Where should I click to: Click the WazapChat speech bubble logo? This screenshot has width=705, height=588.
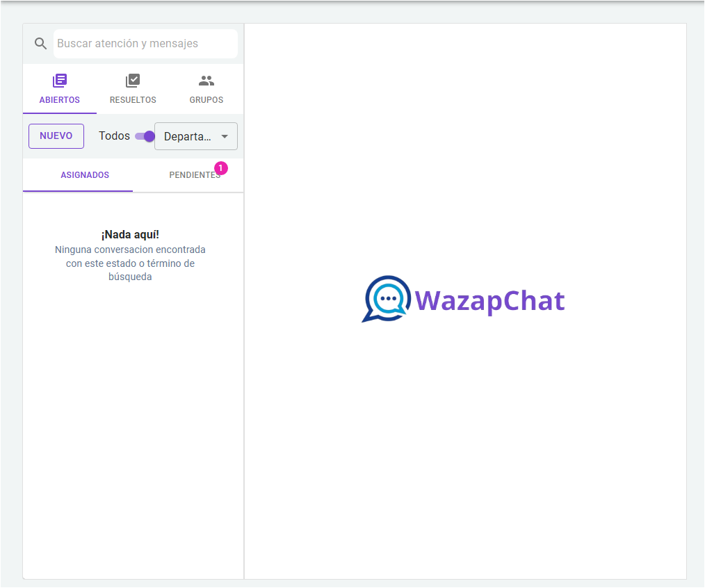coord(387,299)
